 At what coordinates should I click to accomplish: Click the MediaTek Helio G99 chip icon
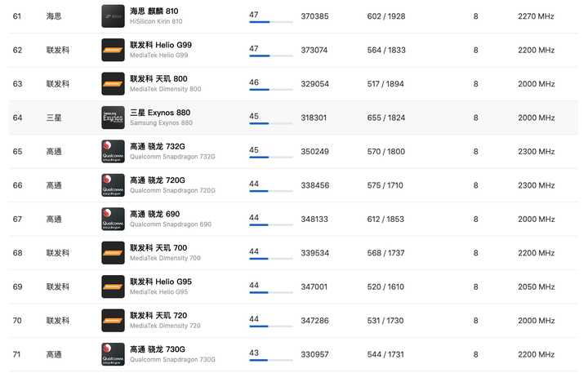(113, 50)
